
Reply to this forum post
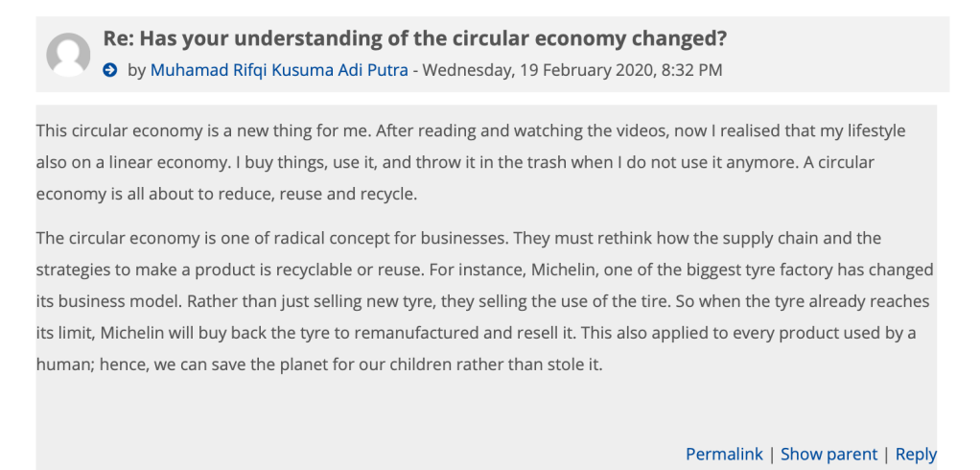[916, 454]
